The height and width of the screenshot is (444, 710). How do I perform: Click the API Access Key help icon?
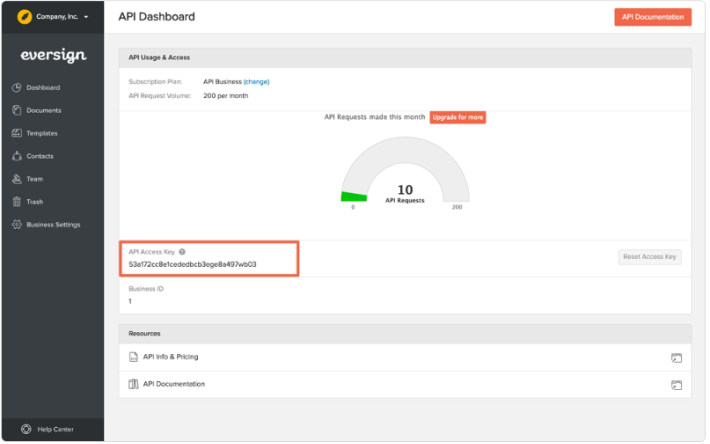(x=182, y=252)
